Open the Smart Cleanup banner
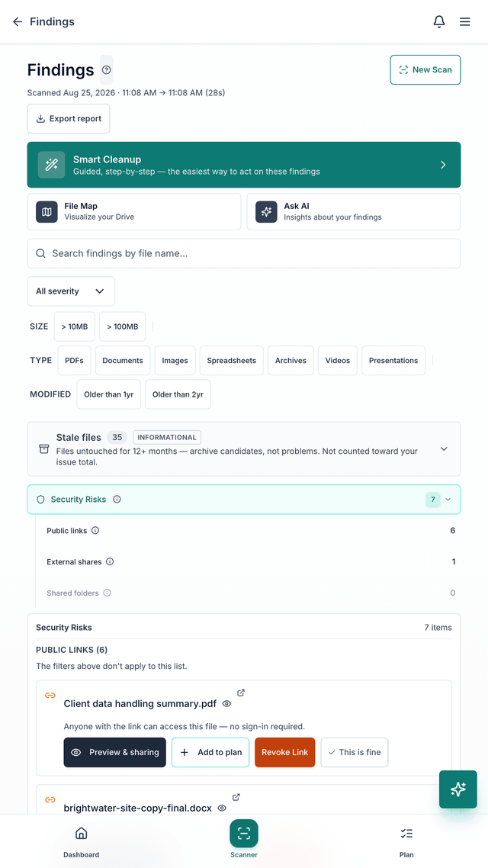The height and width of the screenshot is (868, 488). click(x=244, y=165)
